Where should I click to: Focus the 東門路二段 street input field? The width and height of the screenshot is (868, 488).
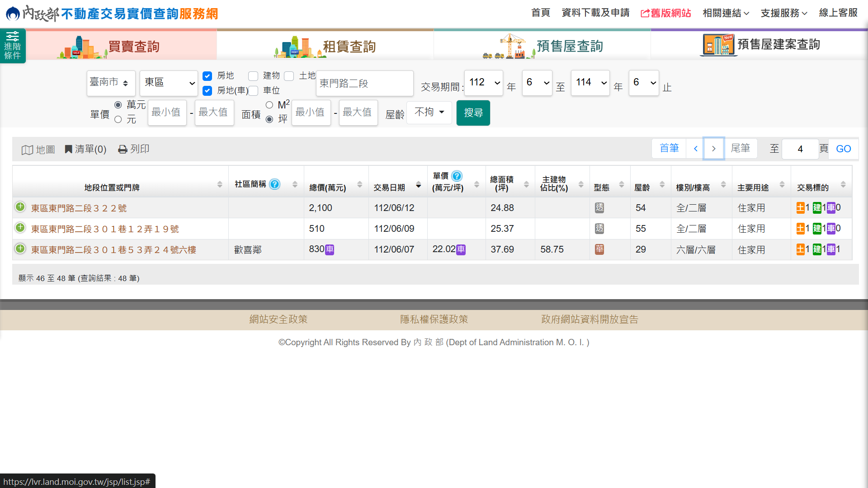(x=364, y=83)
